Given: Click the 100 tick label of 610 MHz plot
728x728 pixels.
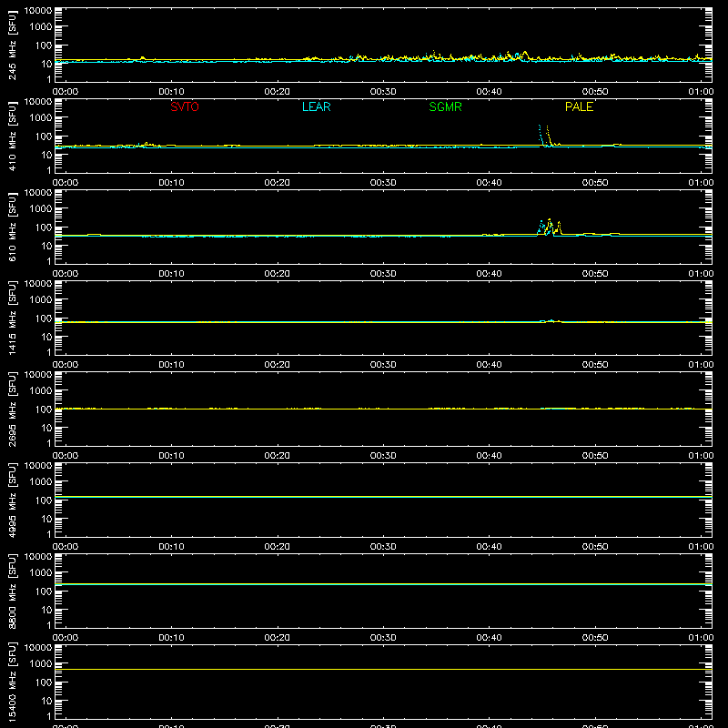Looking at the screenshot, I should (44, 227).
